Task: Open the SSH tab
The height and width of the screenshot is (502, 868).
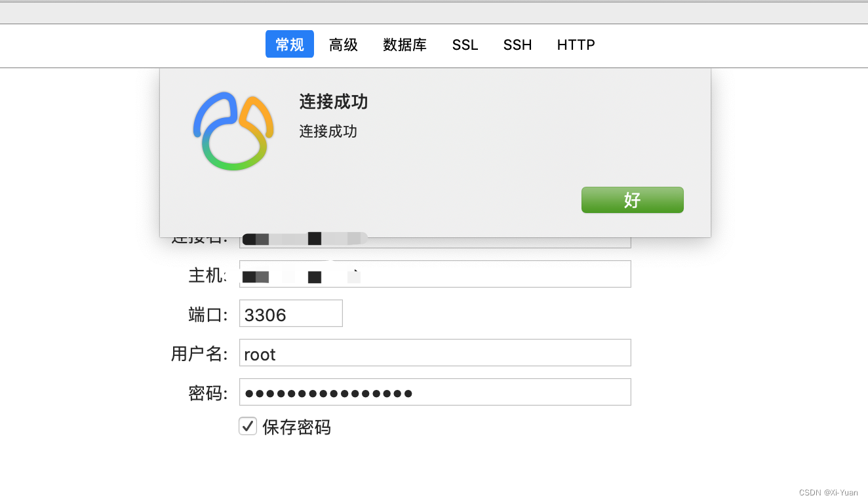Action: 517,45
